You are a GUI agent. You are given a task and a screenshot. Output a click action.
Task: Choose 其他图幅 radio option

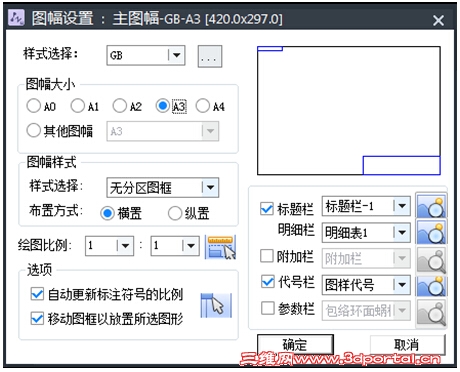(x=34, y=130)
